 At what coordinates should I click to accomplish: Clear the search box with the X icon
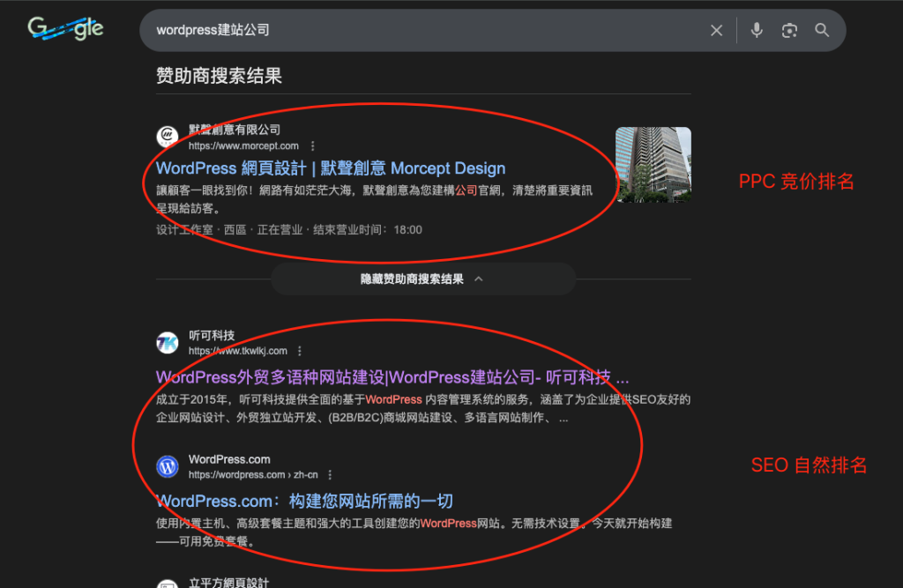pyautogui.click(x=716, y=31)
